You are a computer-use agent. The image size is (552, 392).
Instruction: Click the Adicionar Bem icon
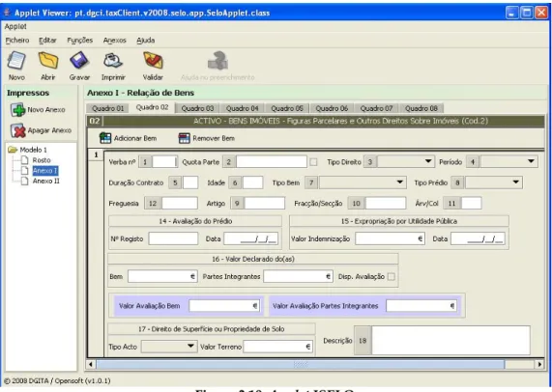tap(105, 138)
